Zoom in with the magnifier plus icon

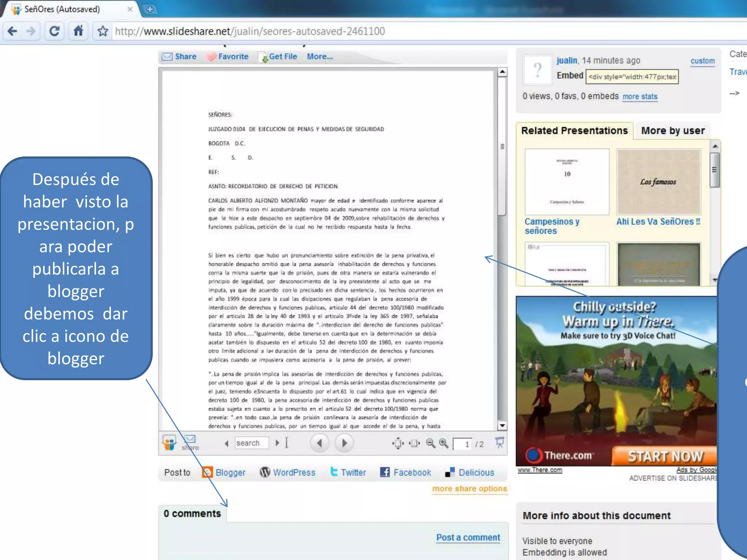click(444, 443)
